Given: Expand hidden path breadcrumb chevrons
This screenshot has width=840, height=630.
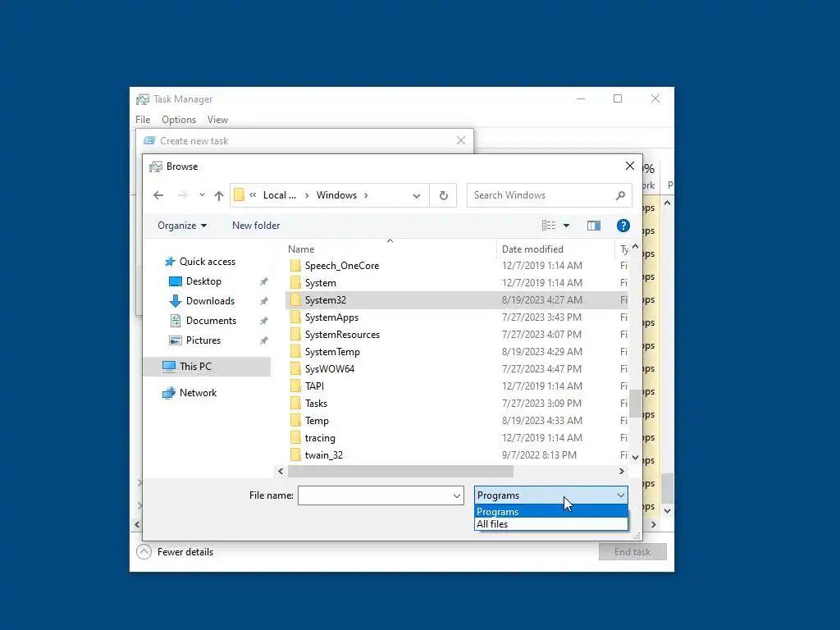Looking at the screenshot, I should click(x=253, y=195).
